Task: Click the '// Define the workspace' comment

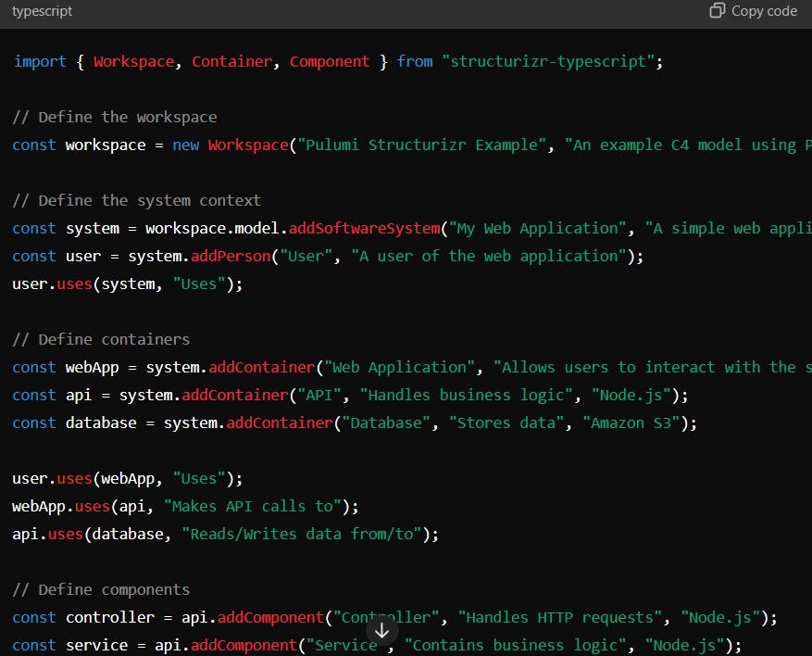Action: point(115,118)
